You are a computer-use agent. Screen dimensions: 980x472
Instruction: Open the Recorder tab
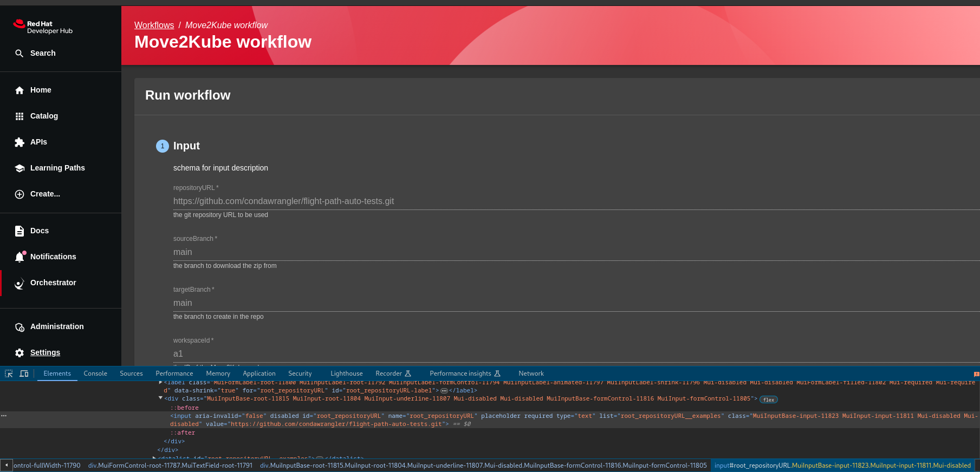[x=393, y=373]
